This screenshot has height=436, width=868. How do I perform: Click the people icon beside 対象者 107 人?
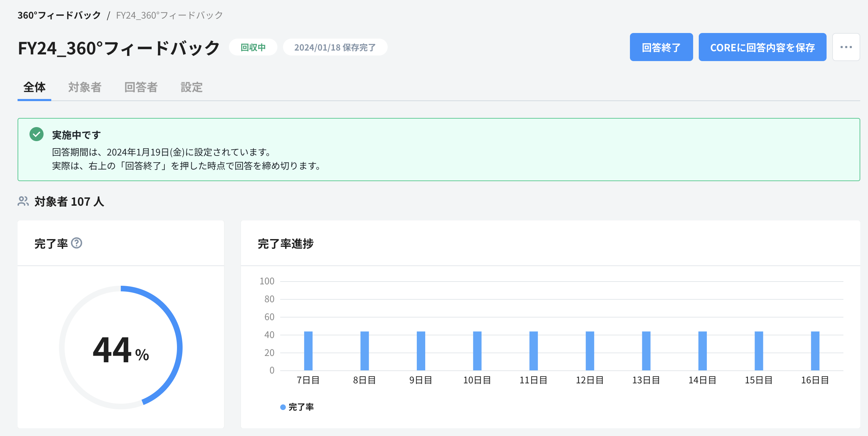pyautogui.click(x=23, y=202)
